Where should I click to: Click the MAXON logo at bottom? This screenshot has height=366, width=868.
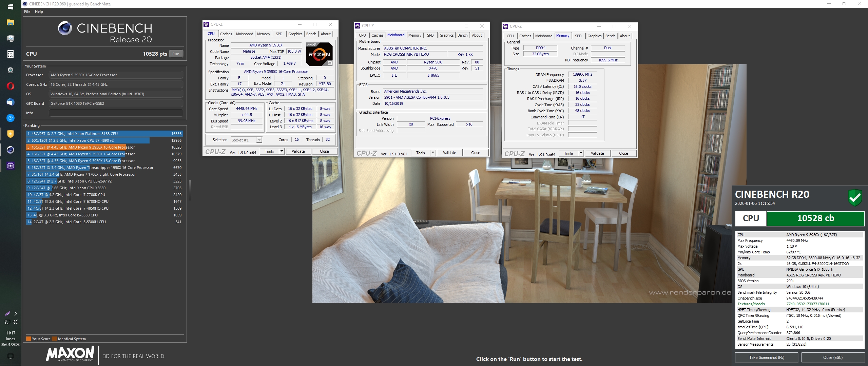coord(70,354)
